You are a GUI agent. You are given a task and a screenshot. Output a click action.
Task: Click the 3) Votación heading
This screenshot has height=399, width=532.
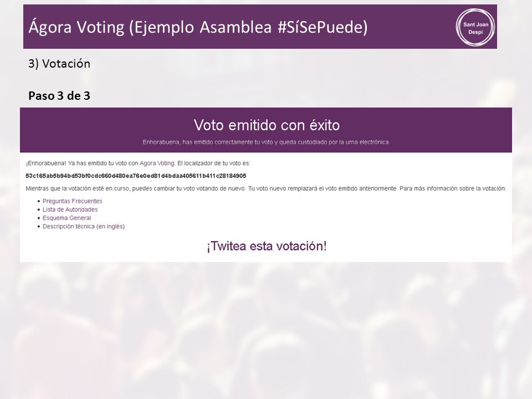point(59,64)
